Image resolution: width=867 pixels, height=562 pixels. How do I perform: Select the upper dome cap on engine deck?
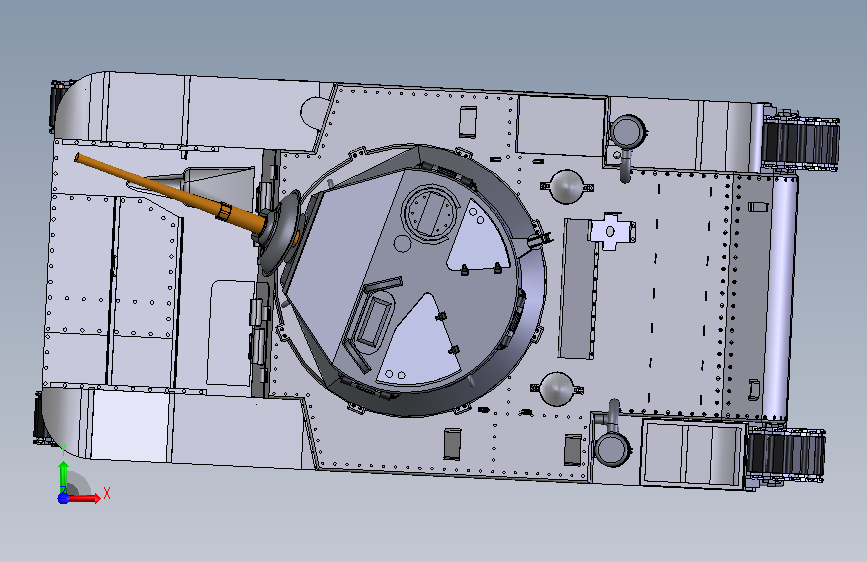[x=566, y=186]
